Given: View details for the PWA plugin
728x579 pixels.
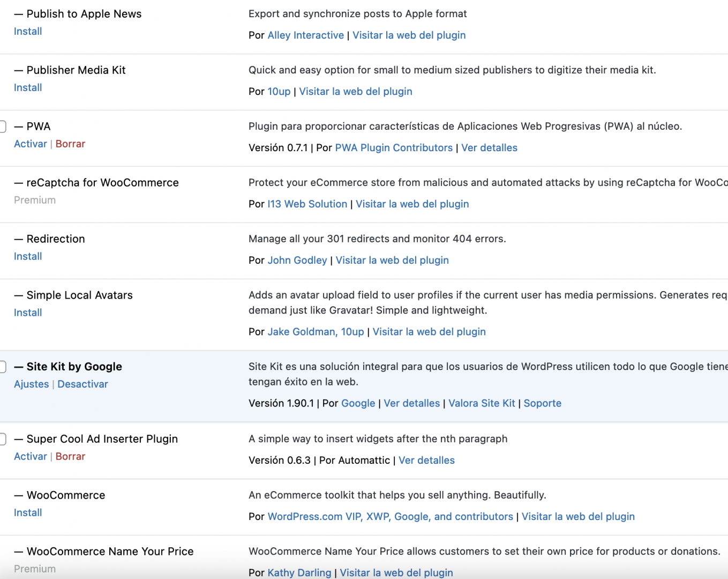Looking at the screenshot, I should (x=490, y=147).
